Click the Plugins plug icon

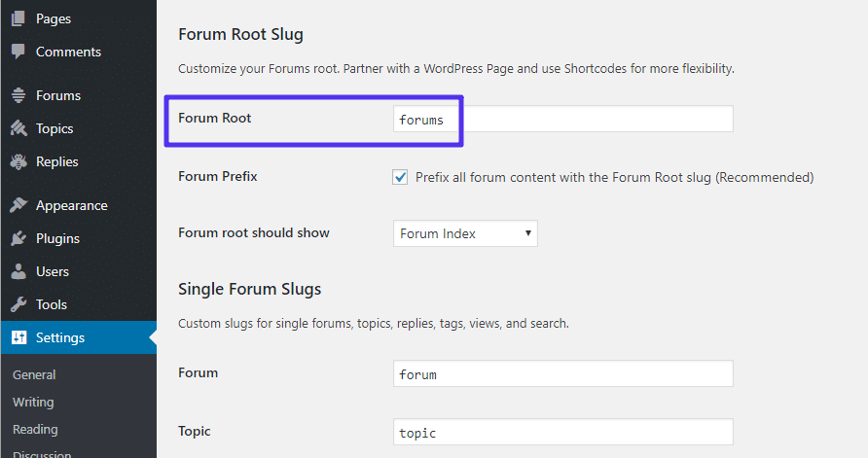click(18, 238)
